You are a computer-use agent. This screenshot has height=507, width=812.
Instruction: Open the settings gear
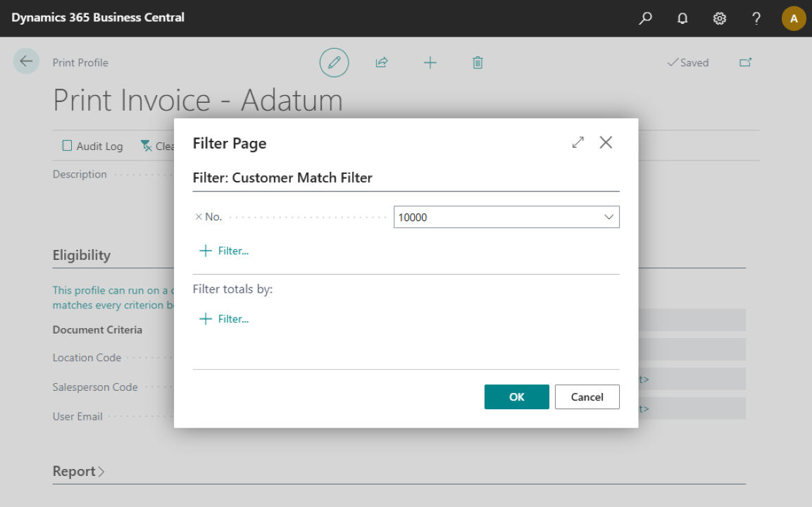719,18
